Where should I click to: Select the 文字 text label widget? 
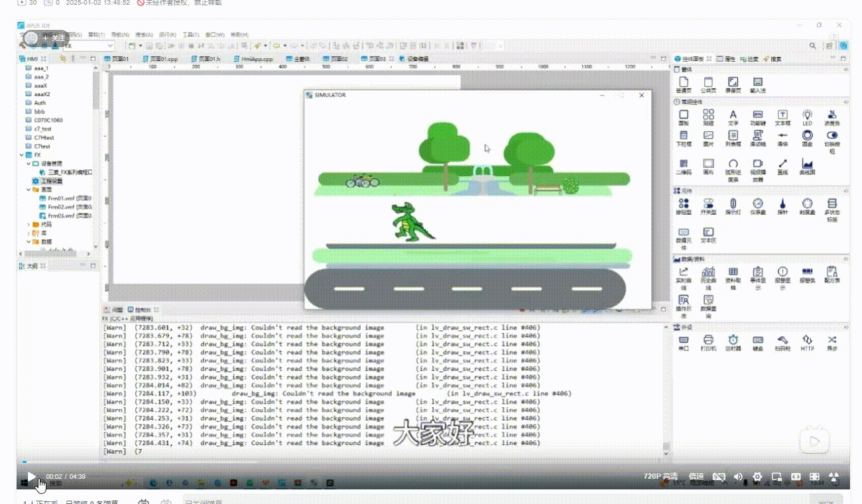tap(733, 117)
